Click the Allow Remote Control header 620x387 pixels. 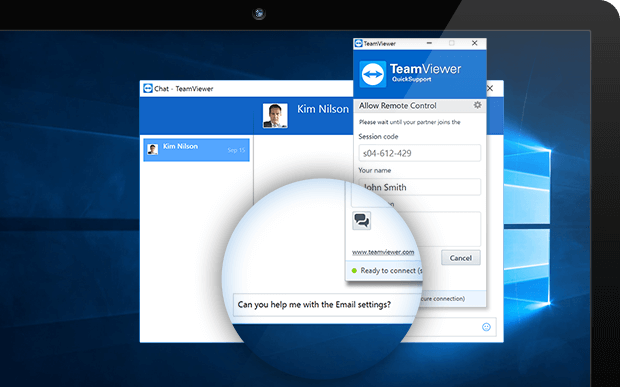397,106
